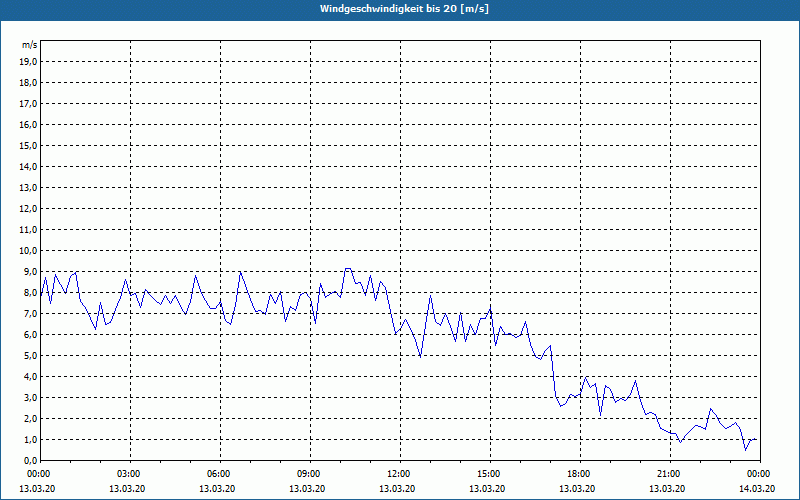Click the m/s unit label on the y-axis

pyautogui.click(x=29, y=45)
